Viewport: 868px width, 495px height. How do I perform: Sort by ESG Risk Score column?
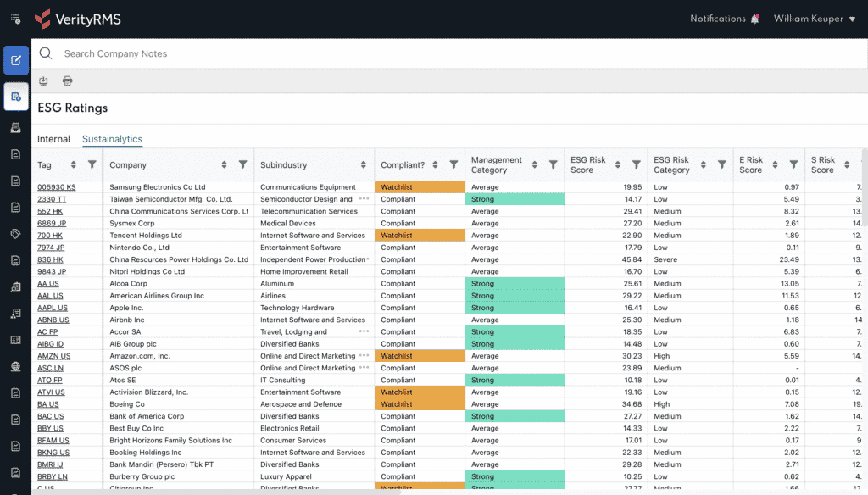pos(618,164)
